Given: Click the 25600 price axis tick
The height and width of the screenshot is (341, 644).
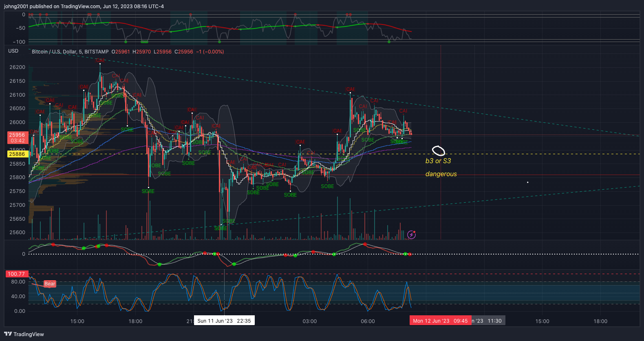Looking at the screenshot, I should [17, 232].
